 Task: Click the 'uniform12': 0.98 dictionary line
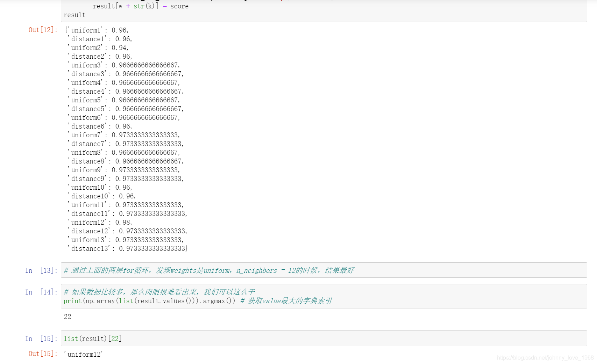[100, 222]
